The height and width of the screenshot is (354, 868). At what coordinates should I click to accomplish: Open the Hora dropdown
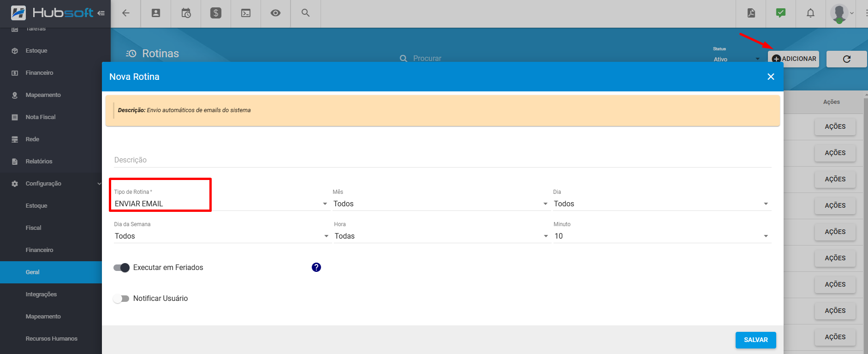(442, 236)
